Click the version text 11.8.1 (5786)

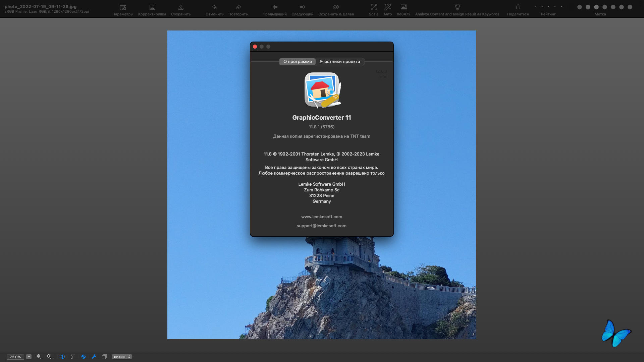[322, 127]
